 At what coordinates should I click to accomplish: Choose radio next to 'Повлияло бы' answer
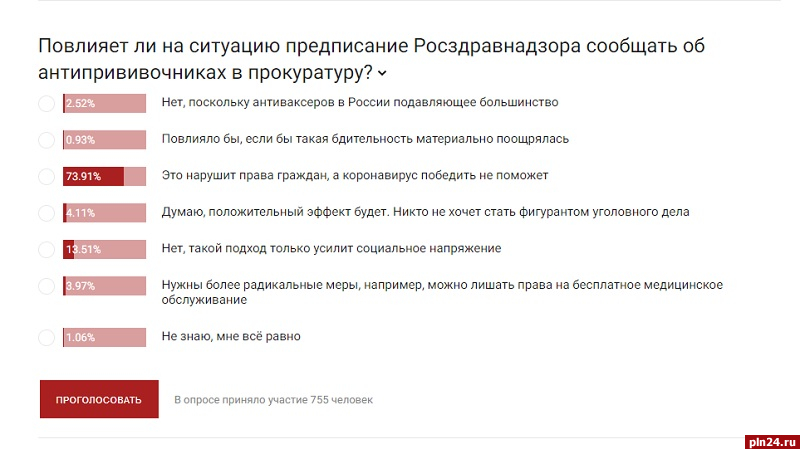point(46,140)
